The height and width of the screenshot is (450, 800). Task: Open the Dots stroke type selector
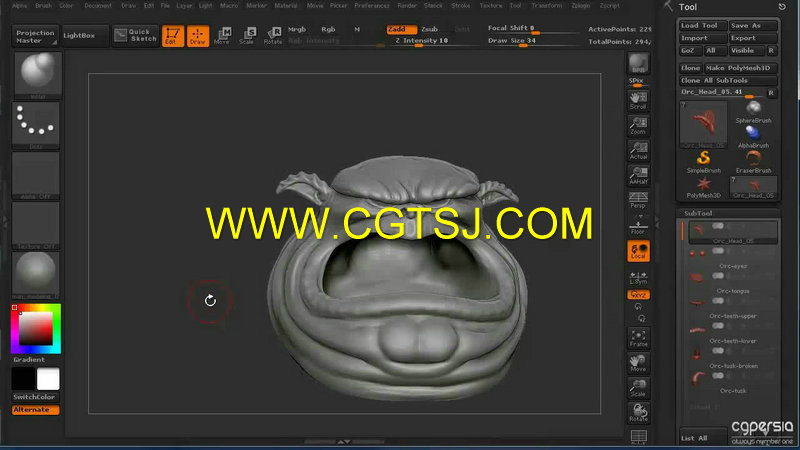tap(36, 126)
